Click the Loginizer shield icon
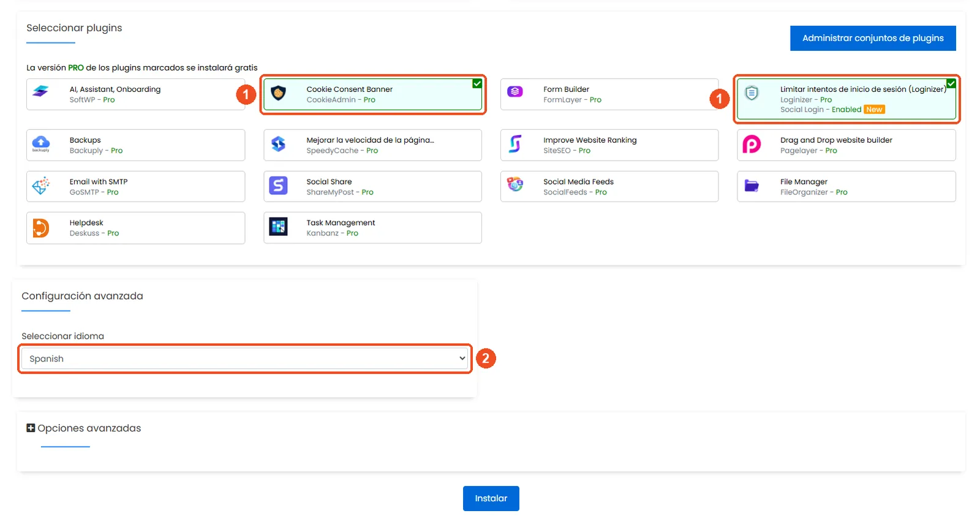This screenshot has height=516, width=980. click(x=752, y=93)
